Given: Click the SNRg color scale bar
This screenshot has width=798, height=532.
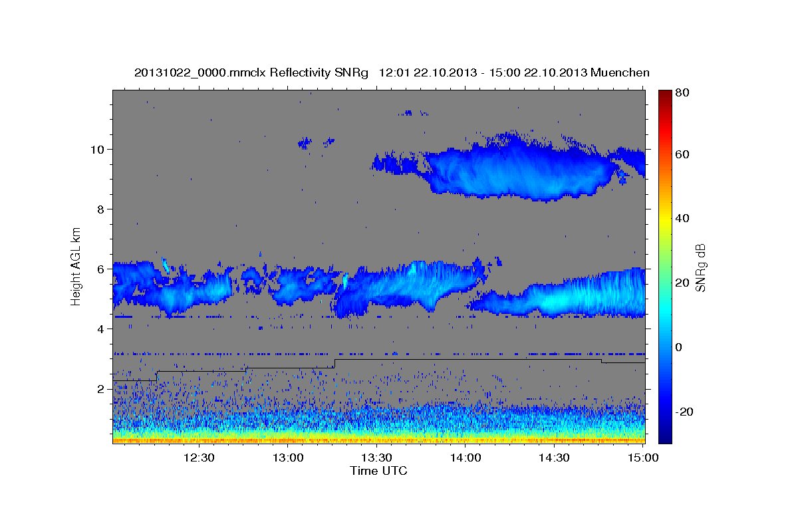Looking at the screenshot, I should (x=665, y=267).
